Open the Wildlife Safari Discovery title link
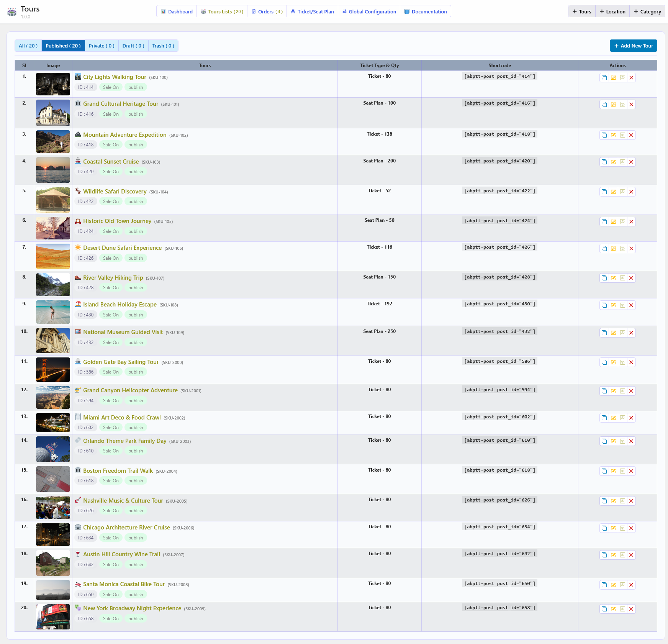 (115, 192)
